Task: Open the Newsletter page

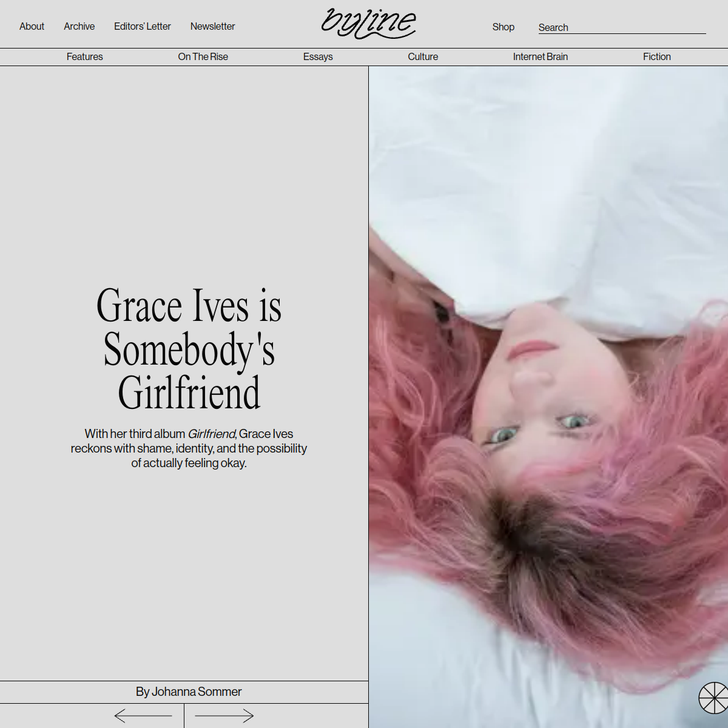Action: pos(212,26)
